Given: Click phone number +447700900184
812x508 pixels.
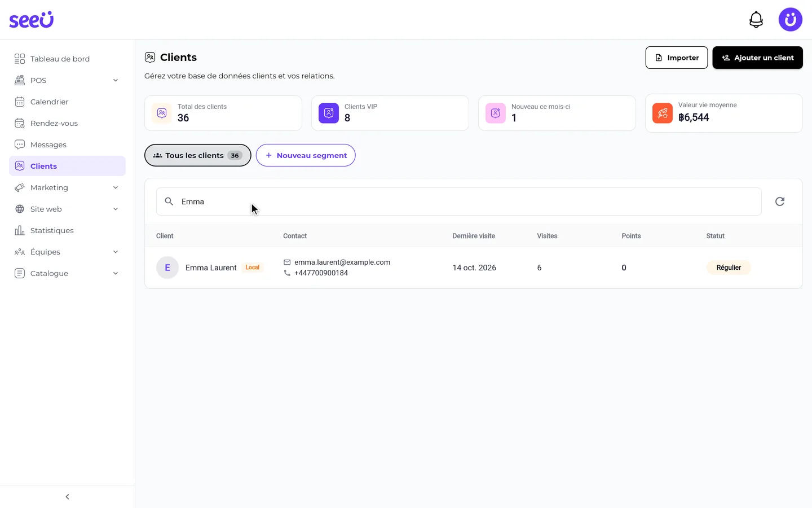Looking at the screenshot, I should [321, 273].
